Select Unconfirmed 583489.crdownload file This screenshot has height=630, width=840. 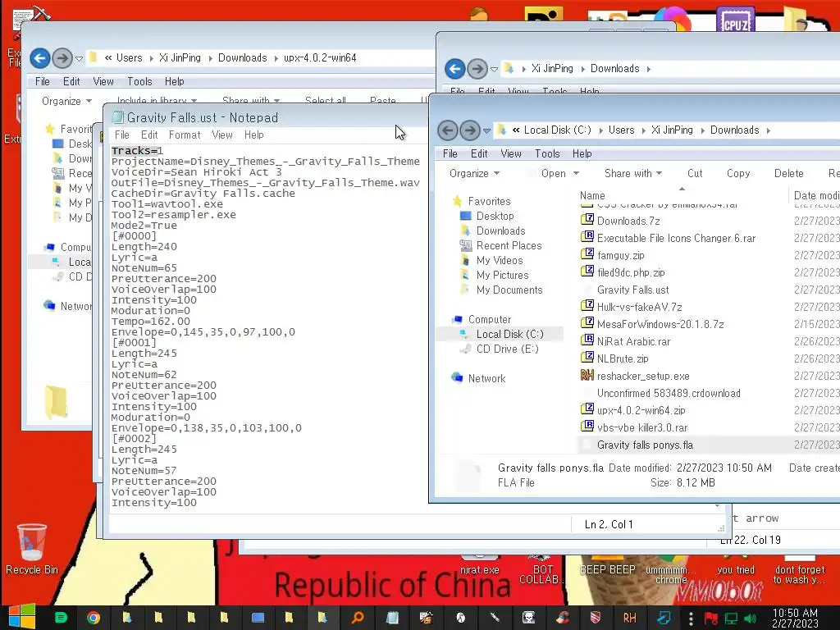[669, 393]
